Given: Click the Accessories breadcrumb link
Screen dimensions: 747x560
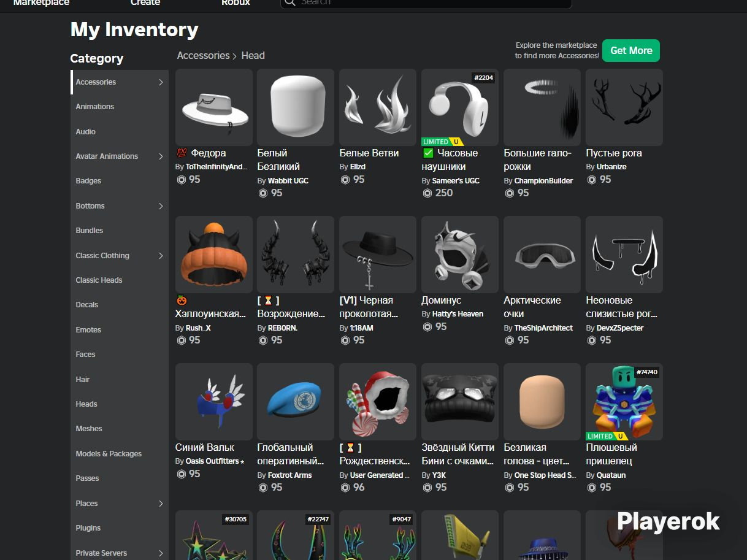Looking at the screenshot, I should point(203,56).
